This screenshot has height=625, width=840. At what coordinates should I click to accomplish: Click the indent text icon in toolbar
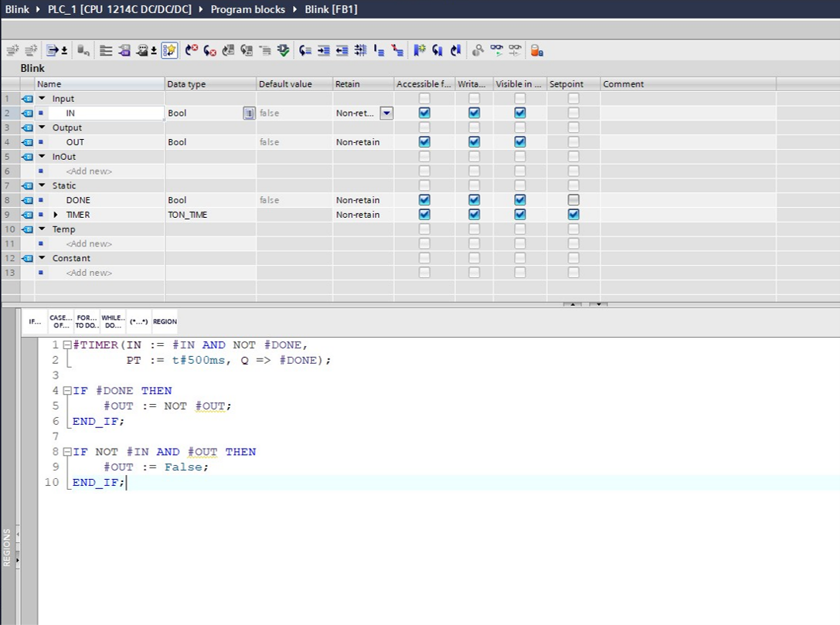tap(324, 50)
